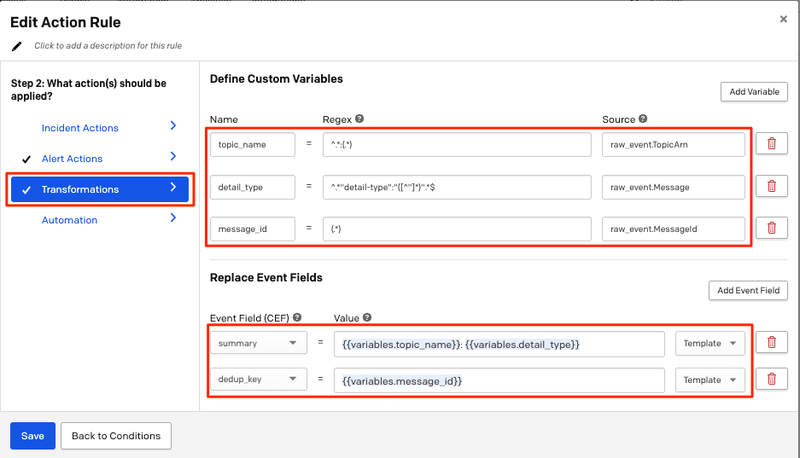Click to add a rule description
The image size is (800, 458).
coord(108,46)
